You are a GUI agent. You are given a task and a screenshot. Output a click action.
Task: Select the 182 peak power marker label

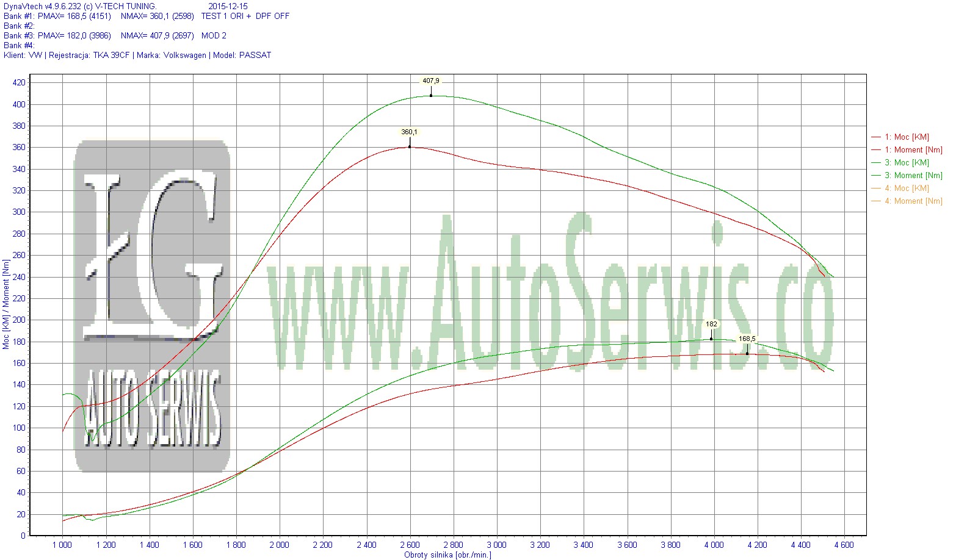click(x=711, y=324)
